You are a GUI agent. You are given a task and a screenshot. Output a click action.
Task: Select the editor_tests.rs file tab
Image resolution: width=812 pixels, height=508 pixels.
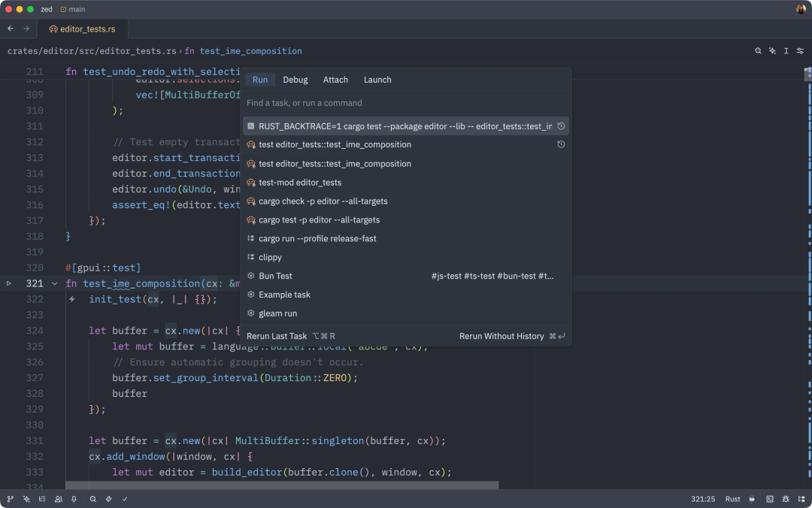(84, 29)
